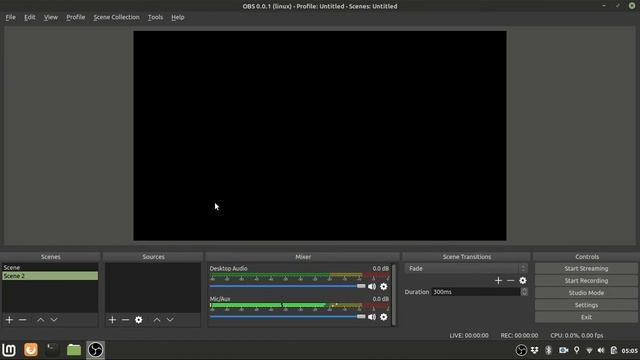Open Linux Mint start menu
The height and width of the screenshot is (360, 640).
[9, 350]
